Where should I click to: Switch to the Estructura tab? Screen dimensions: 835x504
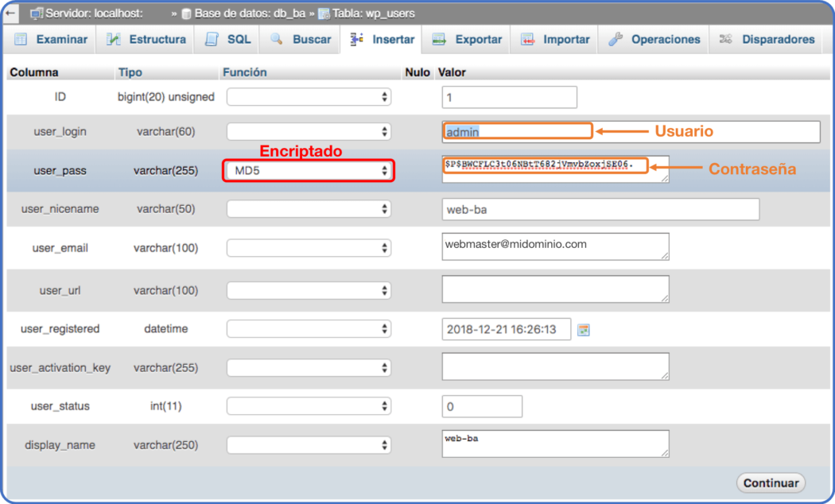pyautogui.click(x=146, y=39)
